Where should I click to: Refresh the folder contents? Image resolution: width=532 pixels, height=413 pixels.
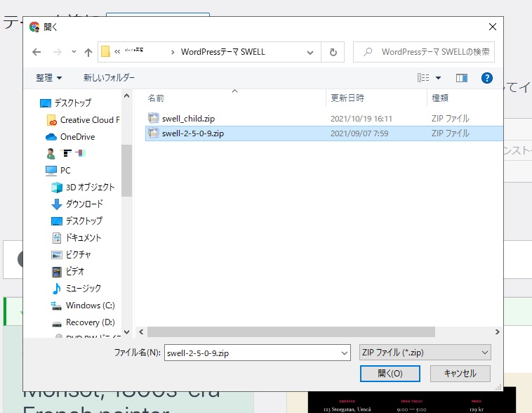(x=333, y=52)
